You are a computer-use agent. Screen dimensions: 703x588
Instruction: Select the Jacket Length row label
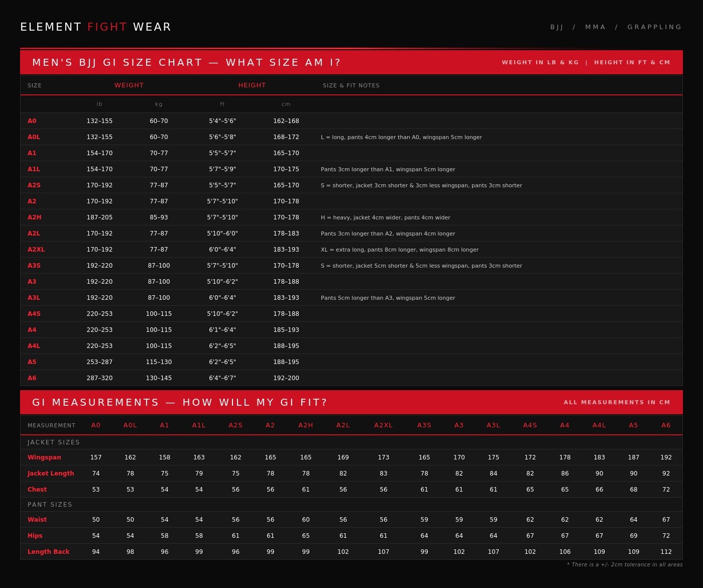coord(51,474)
